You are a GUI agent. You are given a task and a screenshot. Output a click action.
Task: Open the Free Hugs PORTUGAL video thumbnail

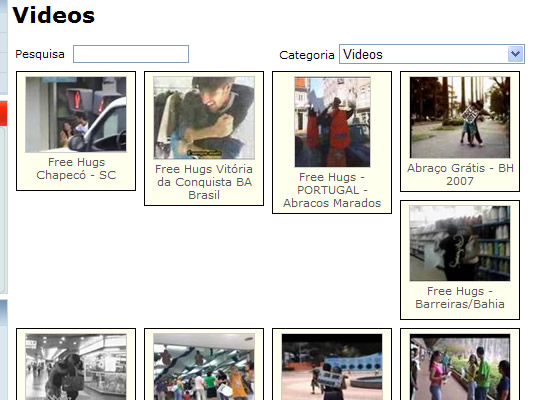point(332,122)
